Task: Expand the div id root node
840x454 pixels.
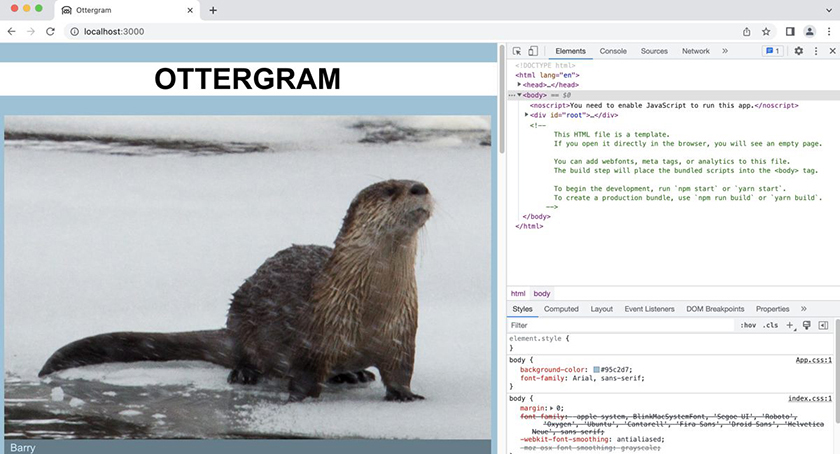Action: [527, 115]
